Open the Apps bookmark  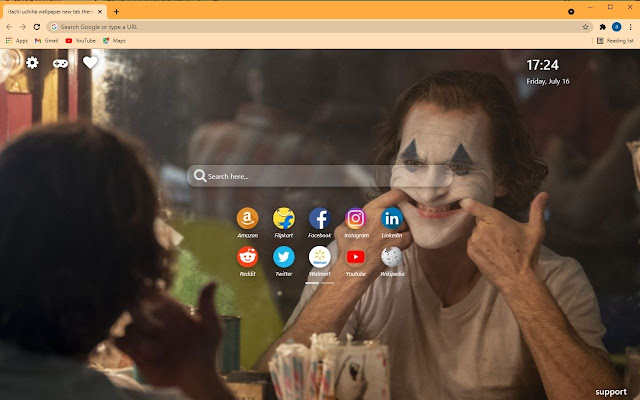(17, 40)
